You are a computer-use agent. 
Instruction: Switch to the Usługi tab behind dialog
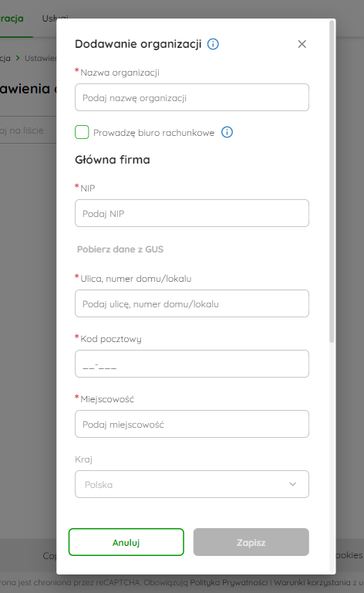tap(49, 19)
